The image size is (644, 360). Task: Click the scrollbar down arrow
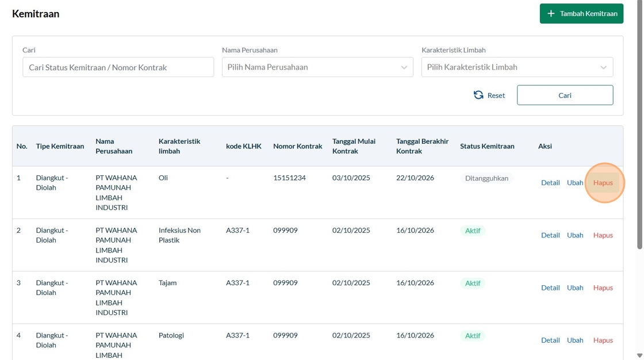click(x=639, y=355)
